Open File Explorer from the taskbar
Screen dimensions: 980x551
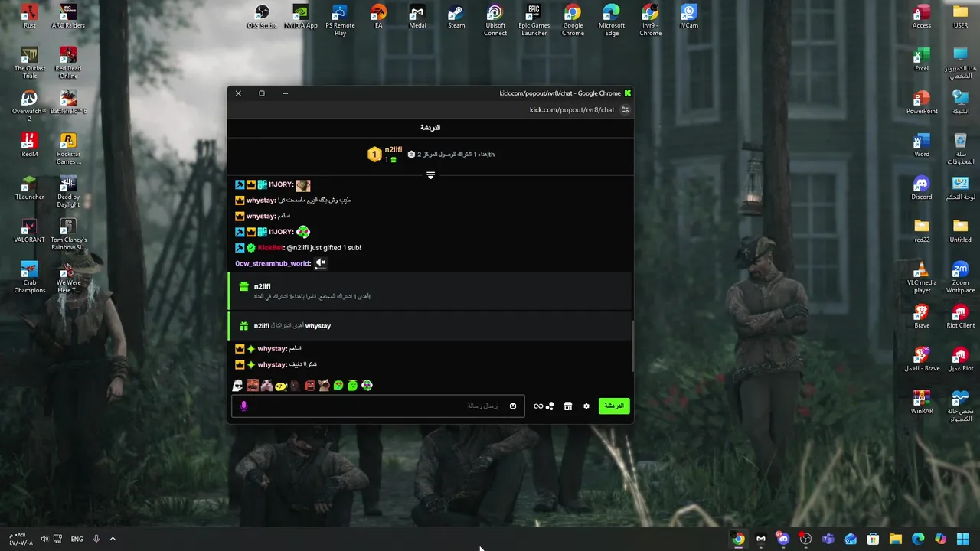(x=896, y=539)
